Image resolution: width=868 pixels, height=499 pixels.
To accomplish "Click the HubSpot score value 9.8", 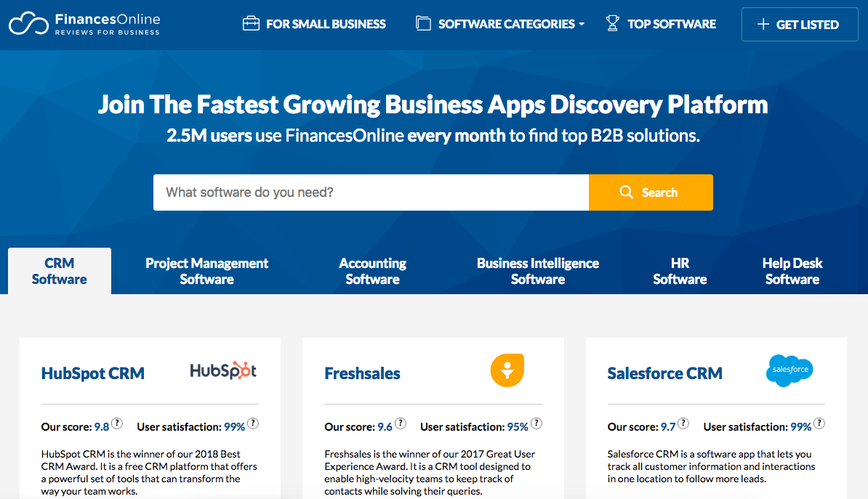I will coord(102,427).
